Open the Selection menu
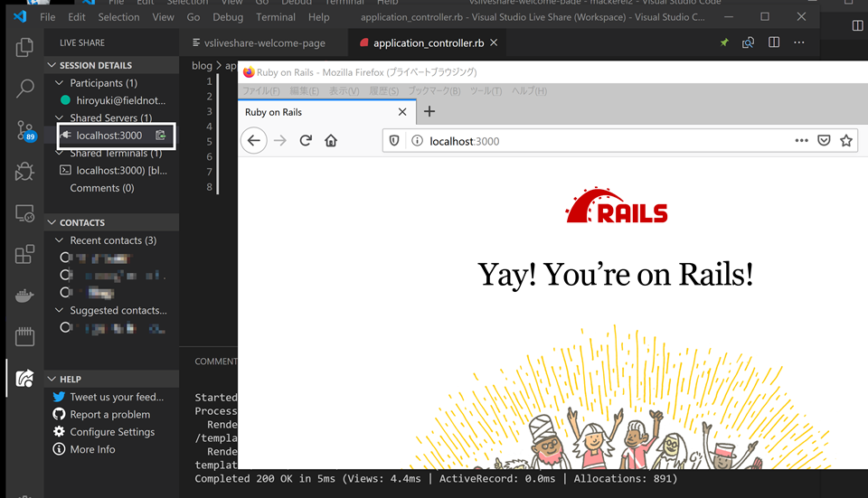The height and width of the screenshot is (498, 868). (118, 17)
